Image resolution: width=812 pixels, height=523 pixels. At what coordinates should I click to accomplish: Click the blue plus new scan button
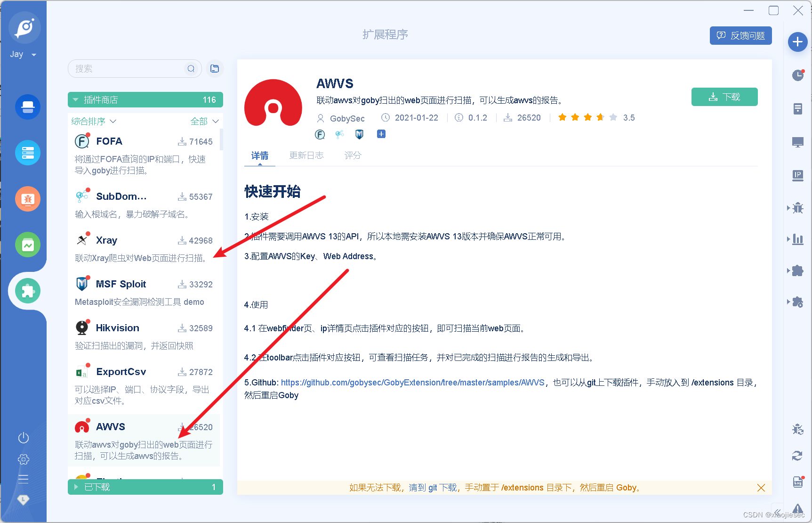[x=798, y=42]
